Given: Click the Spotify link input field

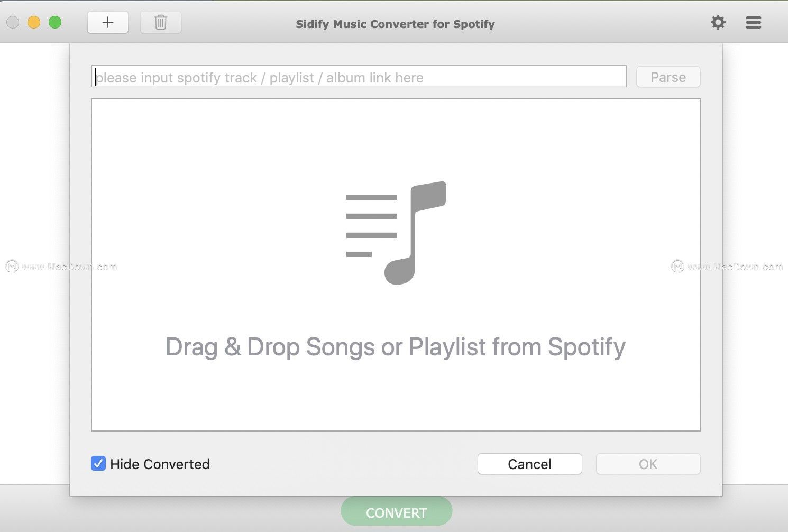Looking at the screenshot, I should (x=359, y=77).
